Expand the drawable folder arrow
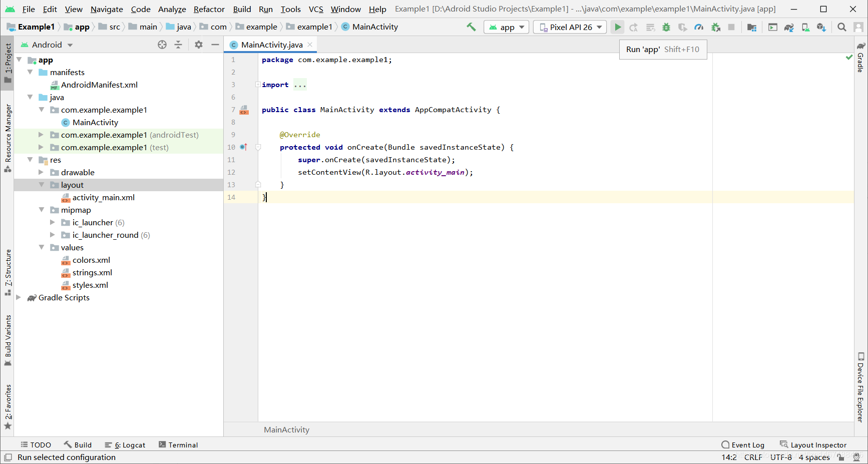 (x=41, y=172)
